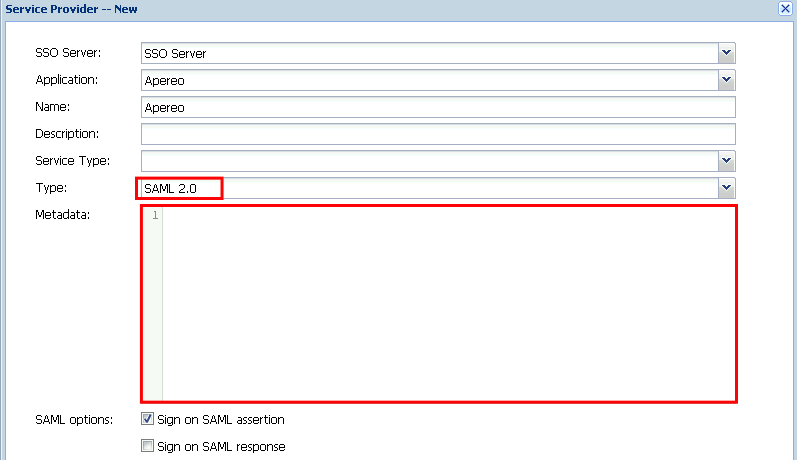
Task: Expand the Application dropdown arrow
Action: pyautogui.click(x=726, y=80)
